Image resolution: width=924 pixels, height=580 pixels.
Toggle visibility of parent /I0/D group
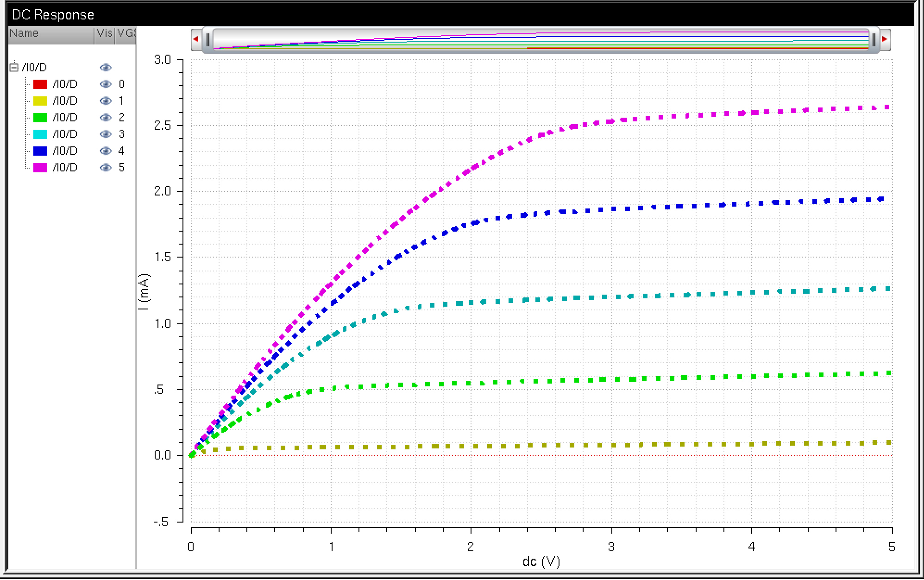(x=106, y=68)
